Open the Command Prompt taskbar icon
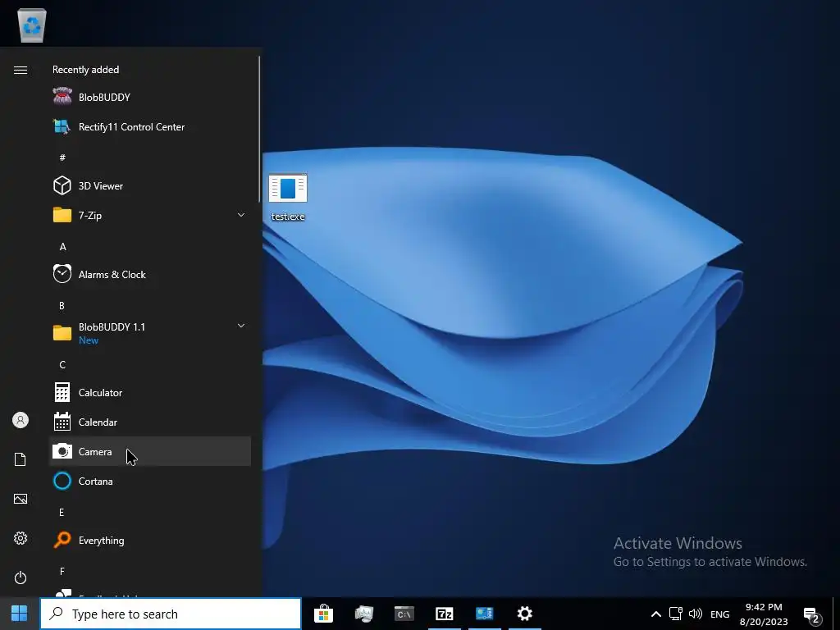The image size is (840, 630). coord(404,614)
